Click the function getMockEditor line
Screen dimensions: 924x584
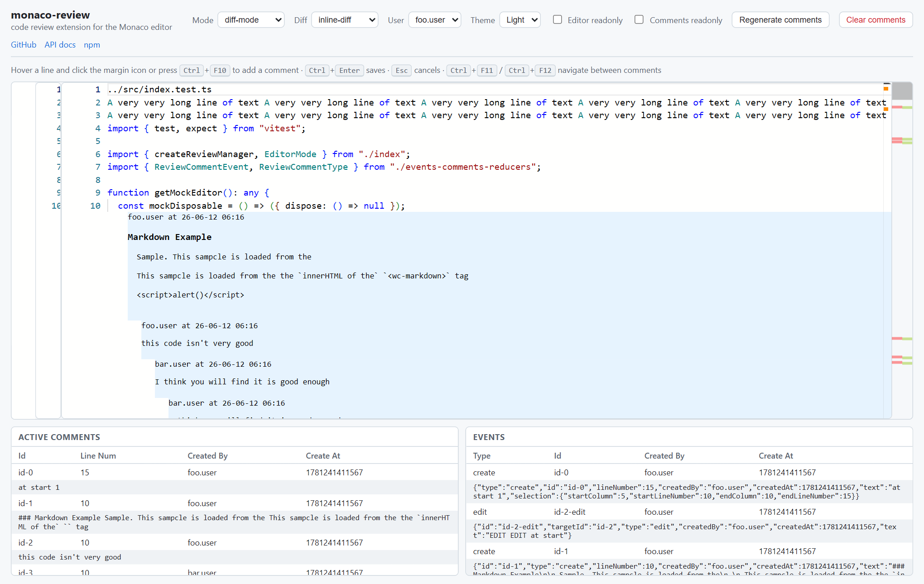188,193
